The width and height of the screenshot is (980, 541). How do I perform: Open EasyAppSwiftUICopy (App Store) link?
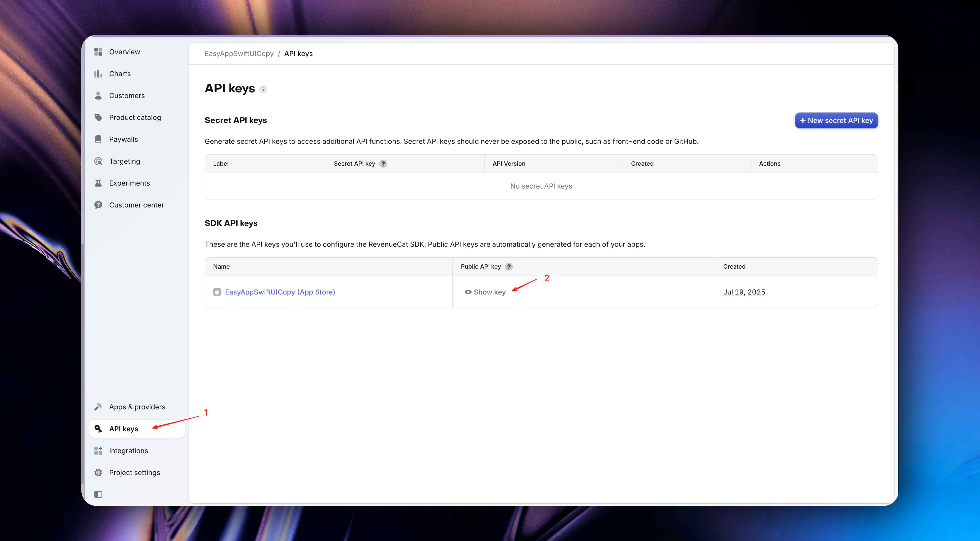[x=280, y=292]
